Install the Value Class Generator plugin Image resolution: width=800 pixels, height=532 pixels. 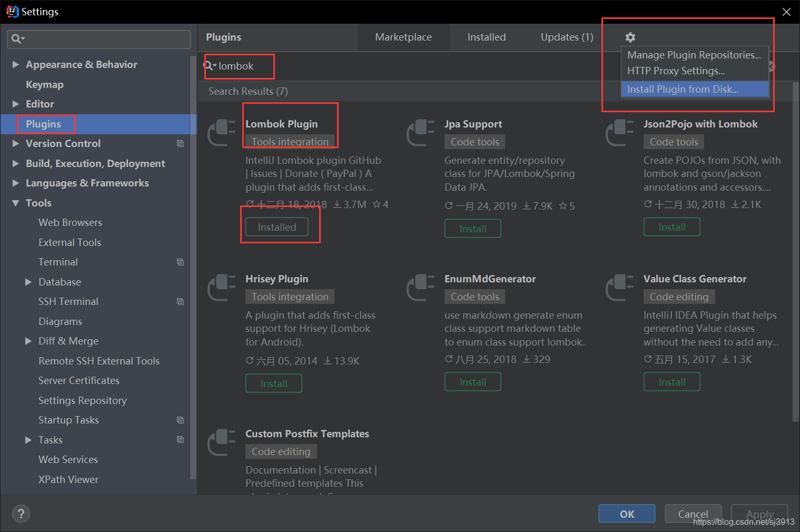(x=672, y=382)
